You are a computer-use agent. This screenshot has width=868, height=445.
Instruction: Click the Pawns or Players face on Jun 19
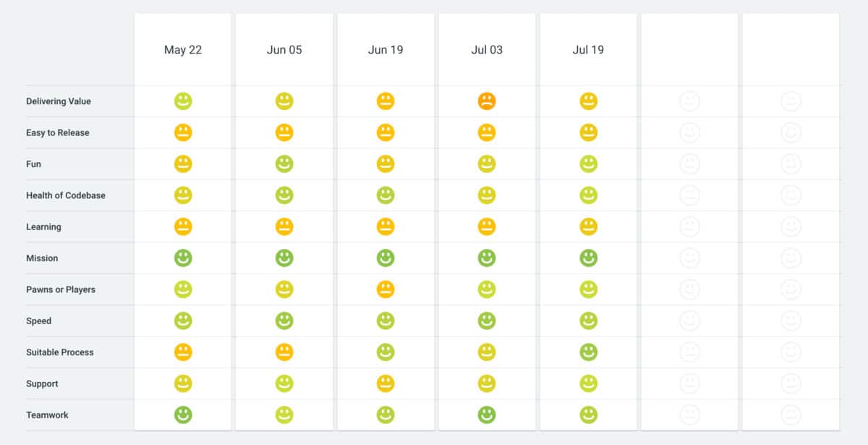[x=386, y=289]
